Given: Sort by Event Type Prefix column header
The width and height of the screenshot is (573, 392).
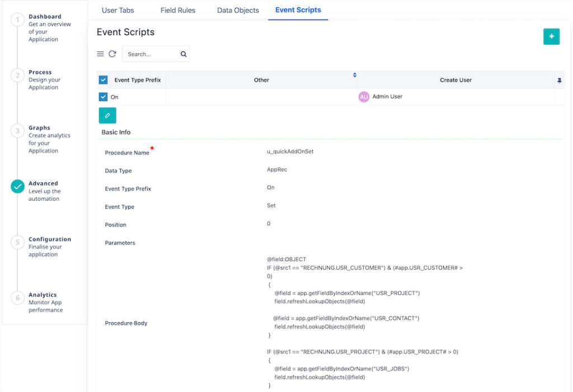Looking at the screenshot, I should [x=138, y=80].
